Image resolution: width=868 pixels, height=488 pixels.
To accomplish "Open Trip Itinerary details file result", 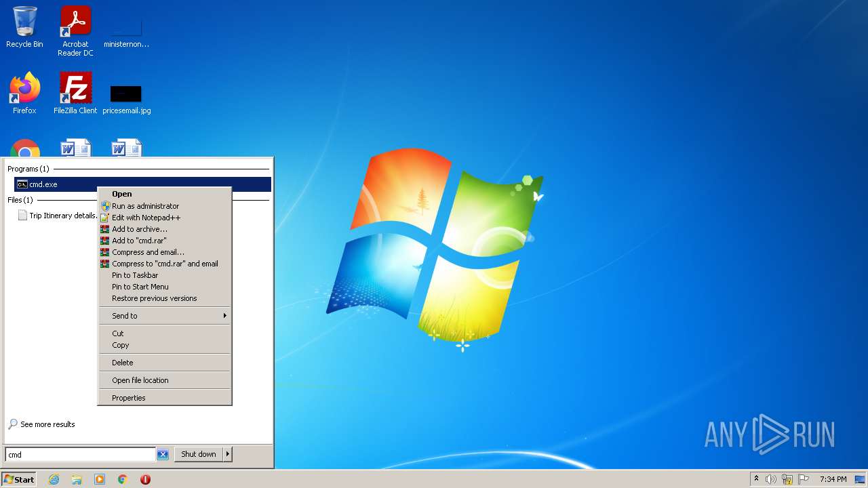I will click(x=57, y=216).
